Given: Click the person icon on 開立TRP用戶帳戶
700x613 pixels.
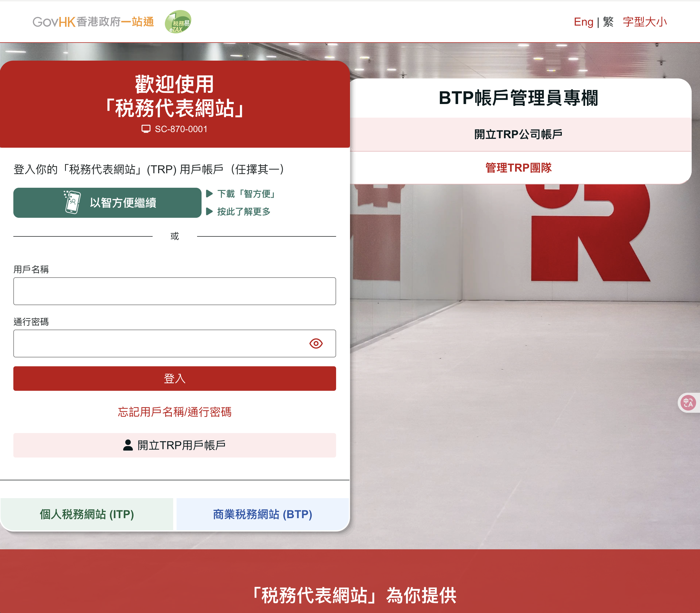Looking at the screenshot, I should [x=128, y=445].
